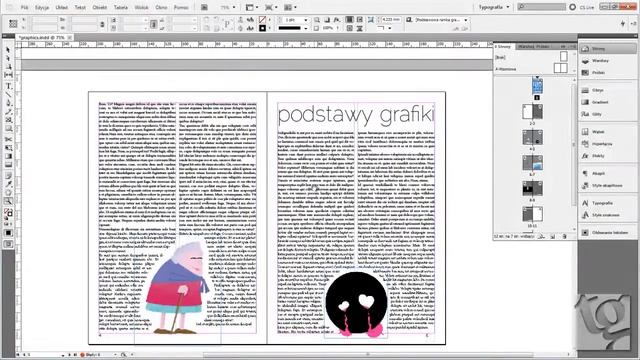Open the Typografia workspace dropdown
Image resolution: width=640 pixels, height=360 pixels.
(494, 7)
